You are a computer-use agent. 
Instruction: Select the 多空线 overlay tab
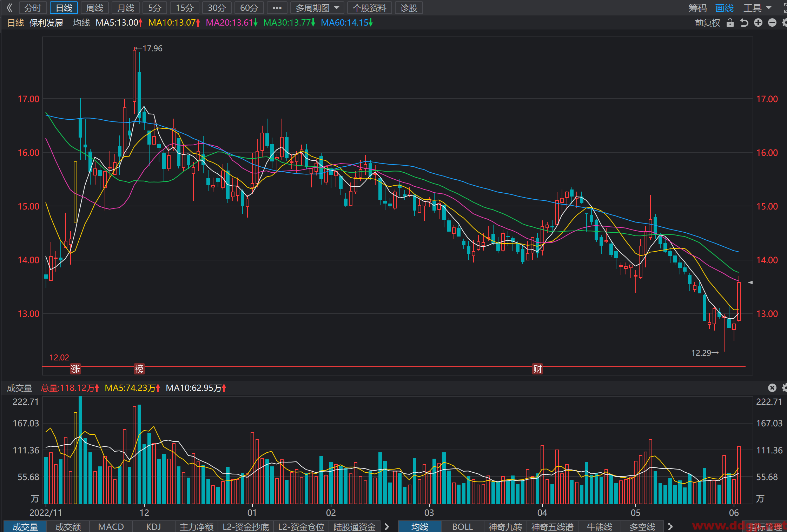[642, 526]
